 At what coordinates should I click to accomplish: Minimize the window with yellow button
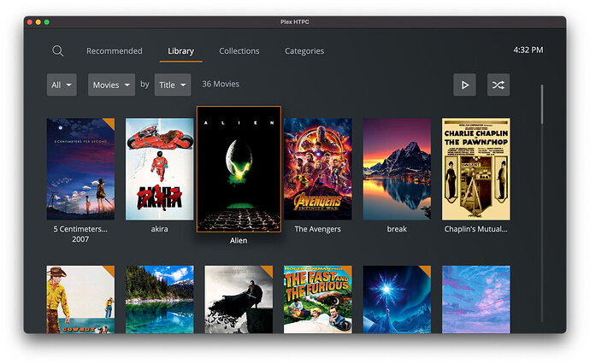[38, 22]
